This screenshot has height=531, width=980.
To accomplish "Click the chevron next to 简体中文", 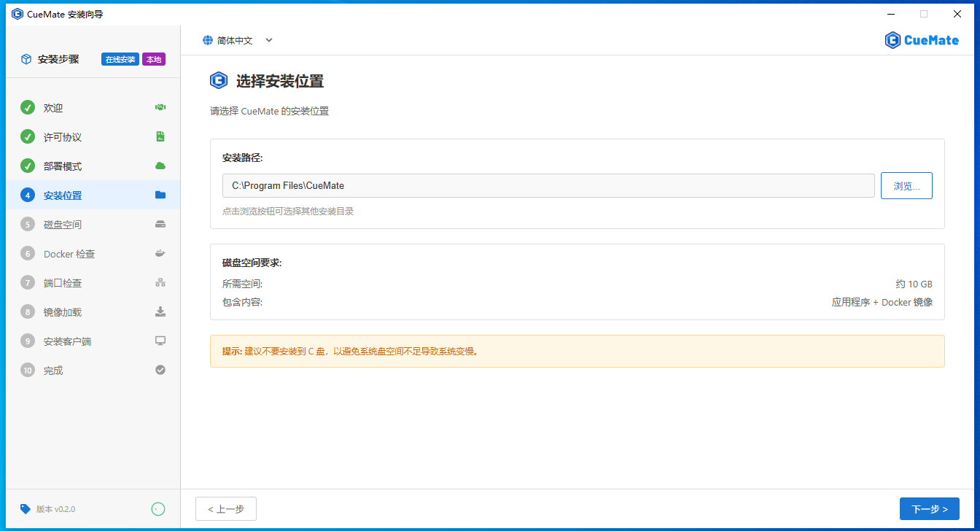I will [269, 41].
